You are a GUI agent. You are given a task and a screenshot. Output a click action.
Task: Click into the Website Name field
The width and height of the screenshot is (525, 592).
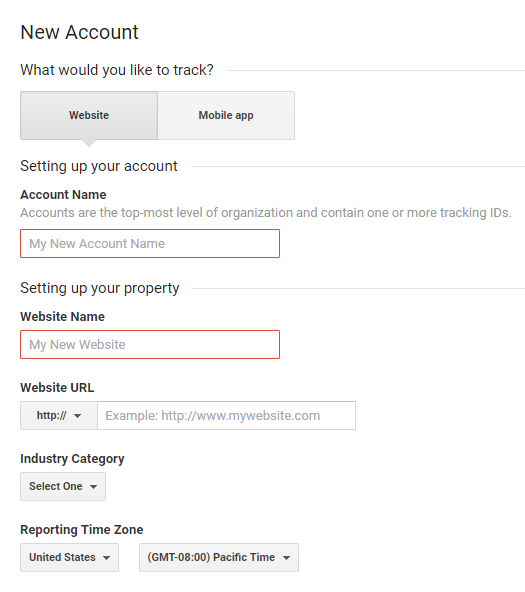pos(150,344)
